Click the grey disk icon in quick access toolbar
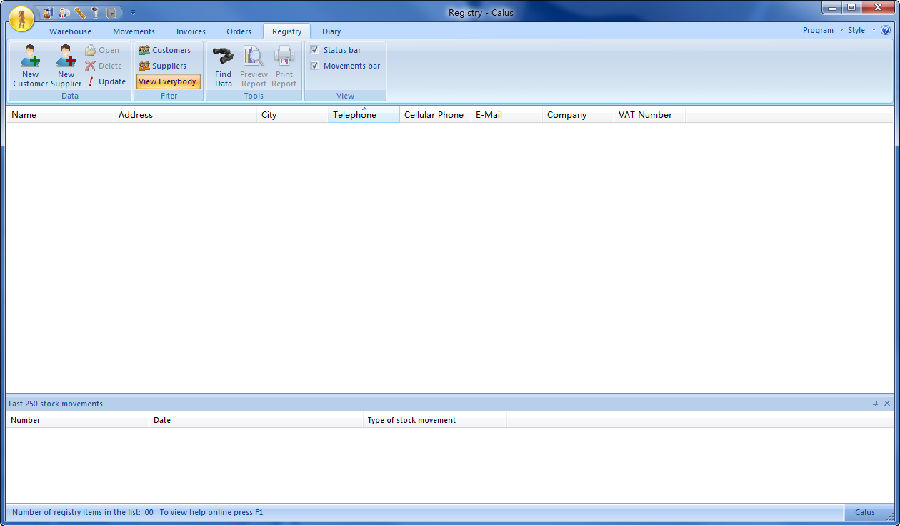This screenshot has height=526, width=900. coord(112,13)
